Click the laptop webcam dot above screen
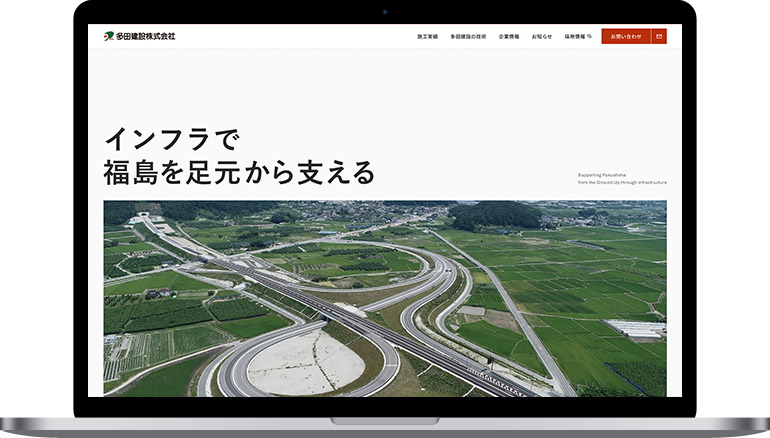This screenshot has height=438, width=770. tap(384, 13)
